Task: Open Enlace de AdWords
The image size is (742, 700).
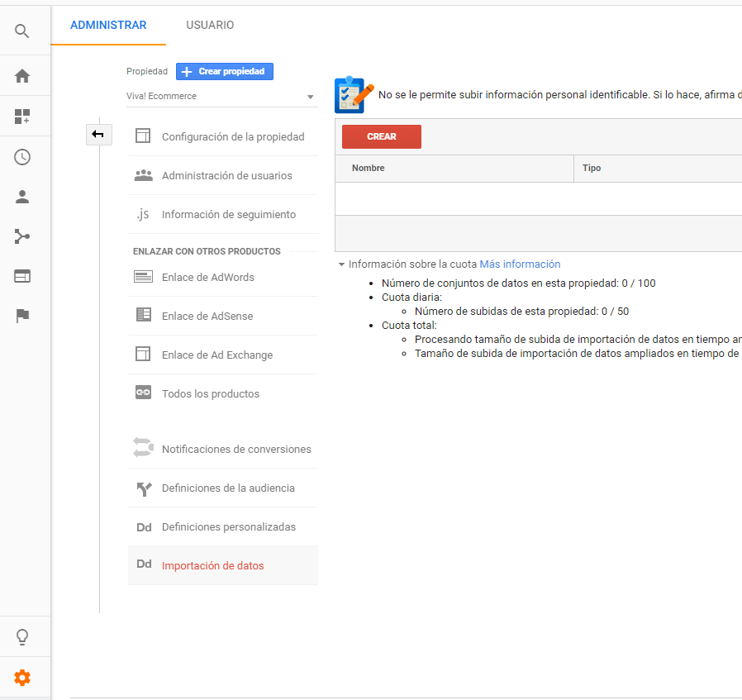Action: pyautogui.click(x=223, y=278)
